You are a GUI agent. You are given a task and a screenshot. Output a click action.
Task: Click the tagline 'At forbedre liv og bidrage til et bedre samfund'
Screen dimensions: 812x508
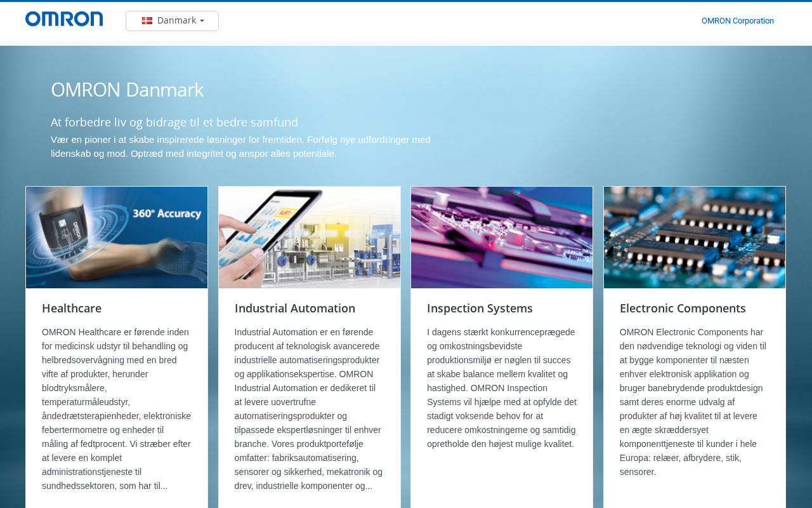(x=174, y=122)
